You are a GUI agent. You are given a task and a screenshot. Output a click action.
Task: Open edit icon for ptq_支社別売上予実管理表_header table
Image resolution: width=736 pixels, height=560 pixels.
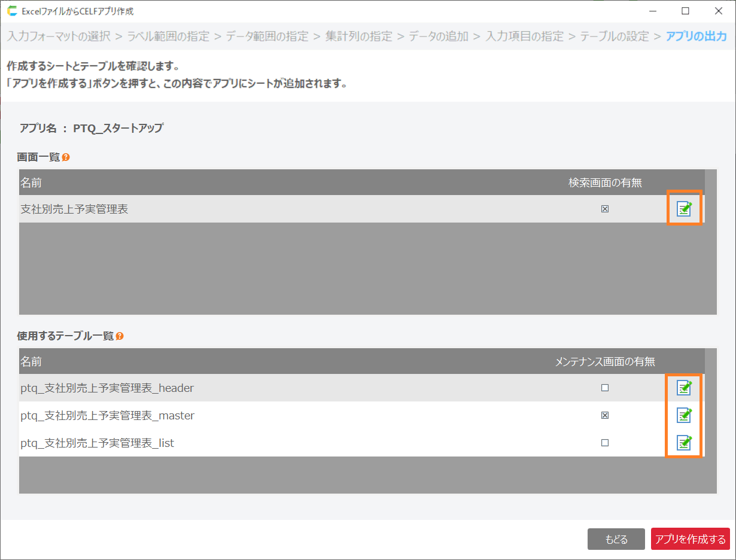(x=684, y=388)
